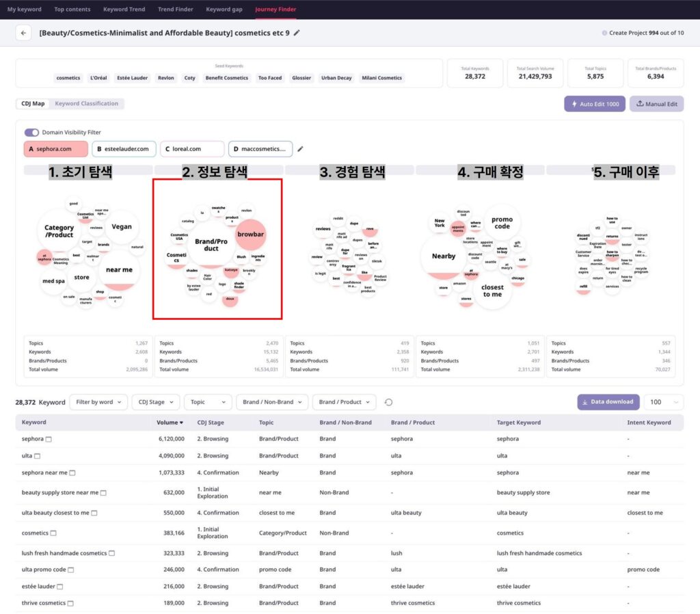700x614 pixels.
Task: Click copy icon beside cosmetics keyword
Action: [53, 533]
